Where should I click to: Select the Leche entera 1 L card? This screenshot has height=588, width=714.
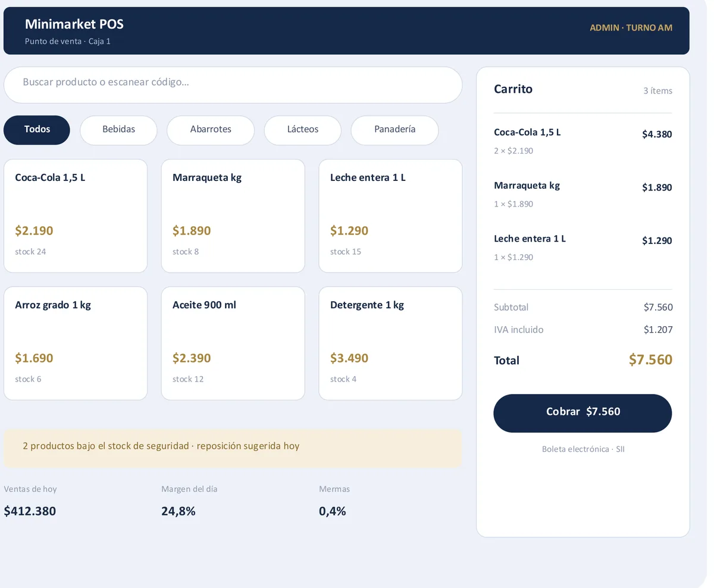click(x=390, y=216)
